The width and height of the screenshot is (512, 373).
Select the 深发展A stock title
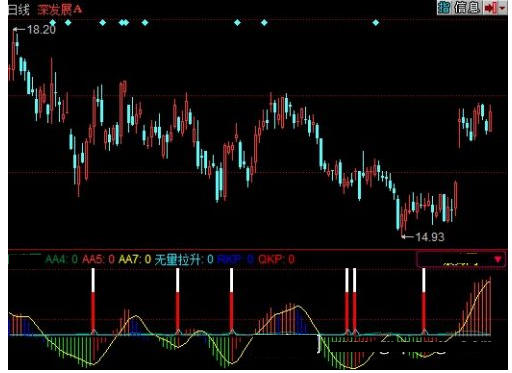60,9
